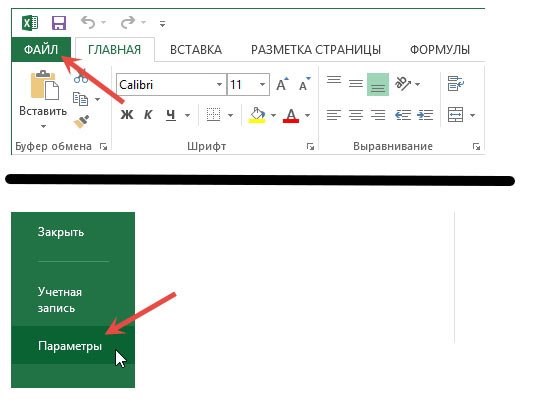Open the redo history dropdown arrow
The width and height of the screenshot is (537, 410).
143,23
